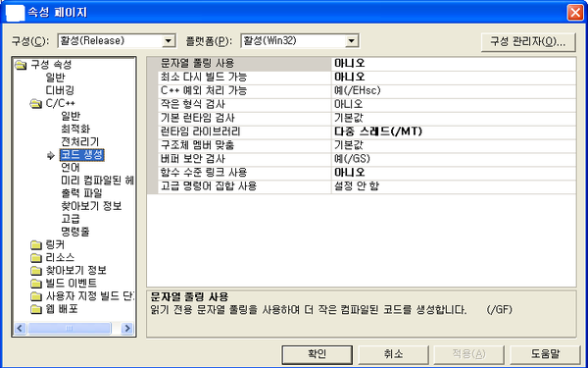The width and height of the screenshot is (588, 368).
Task: Click the tree scrollbar left arrow
Action: [20, 328]
